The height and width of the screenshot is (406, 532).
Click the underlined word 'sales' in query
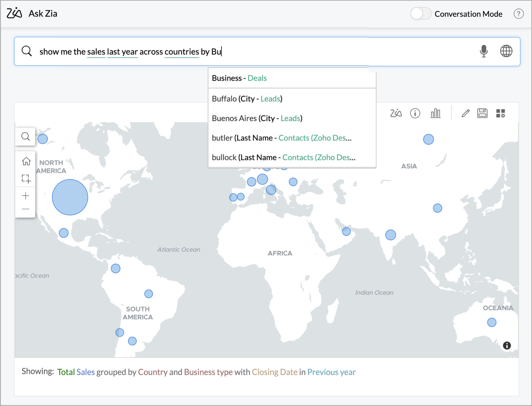point(96,52)
